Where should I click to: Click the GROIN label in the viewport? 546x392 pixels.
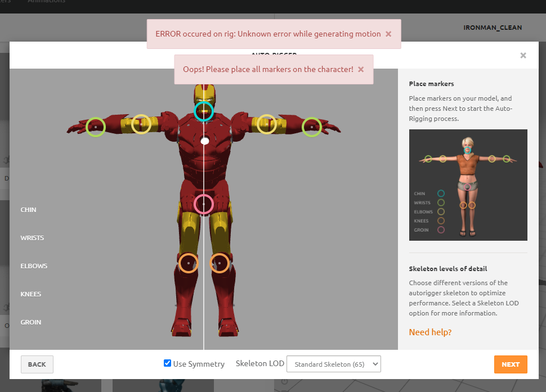[30, 322]
